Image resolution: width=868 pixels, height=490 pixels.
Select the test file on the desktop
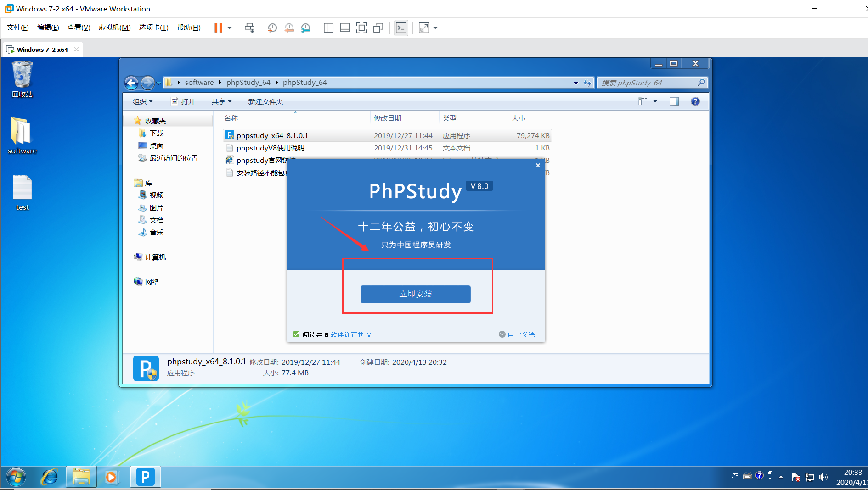click(x=22, y=193)
